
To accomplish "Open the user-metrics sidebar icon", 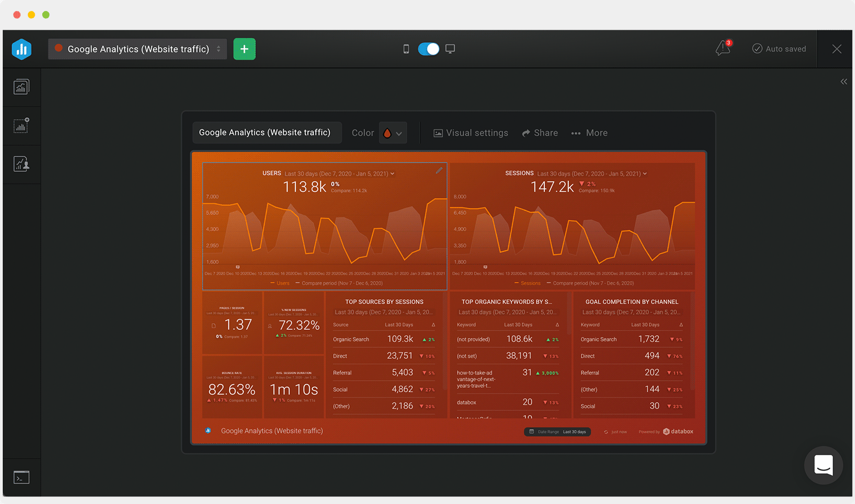I will coord(21,164).
